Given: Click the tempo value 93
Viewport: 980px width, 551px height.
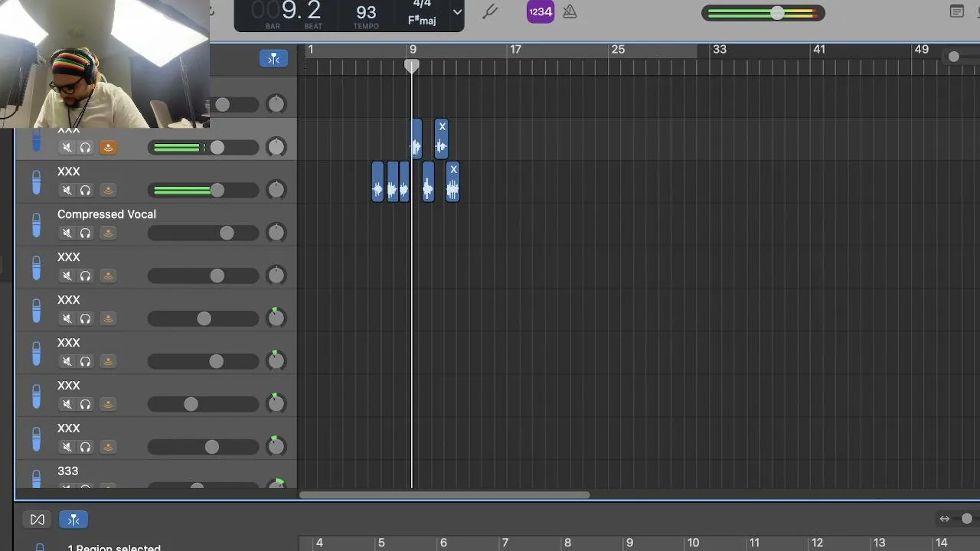Looking at the screenshot, I should 366,12.
